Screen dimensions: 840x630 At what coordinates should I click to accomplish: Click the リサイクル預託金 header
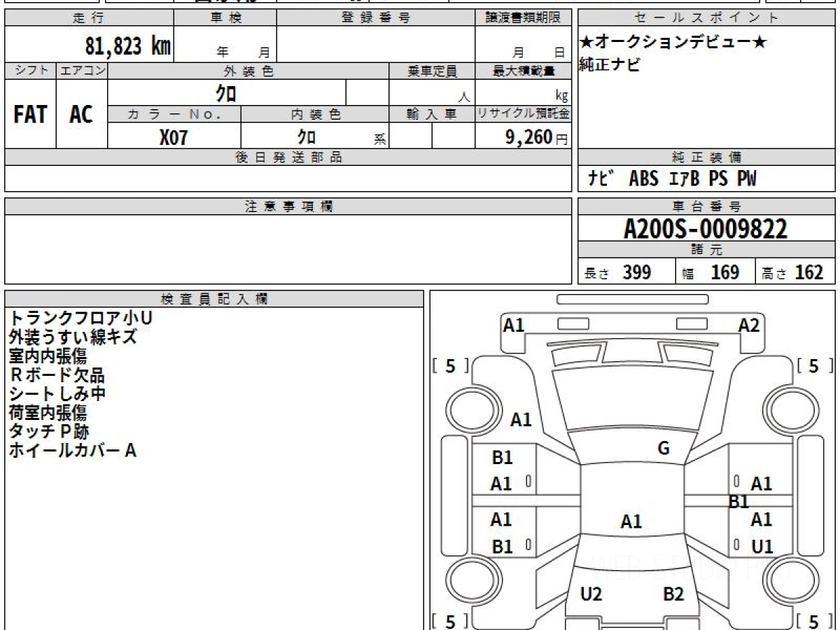524,114
